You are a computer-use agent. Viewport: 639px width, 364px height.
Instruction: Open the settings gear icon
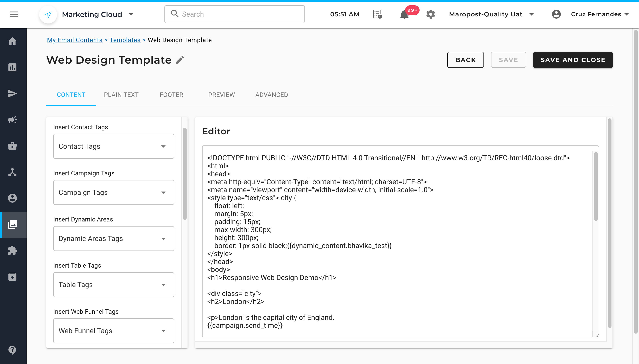(431, 14)
